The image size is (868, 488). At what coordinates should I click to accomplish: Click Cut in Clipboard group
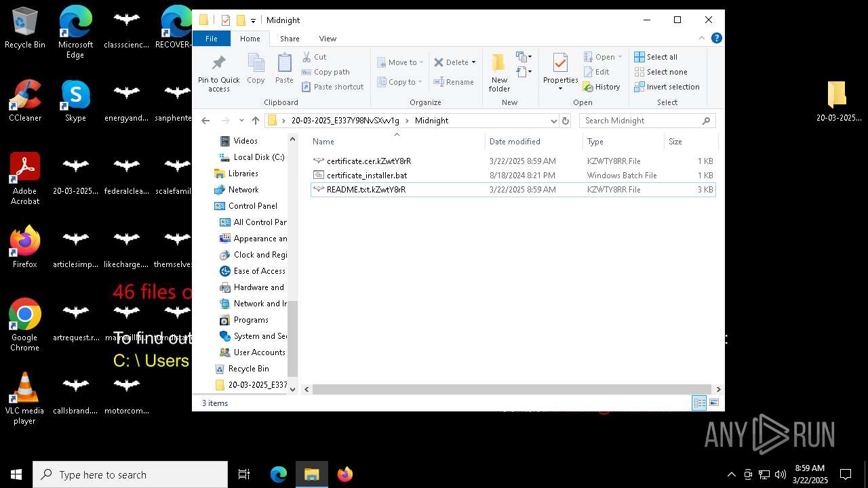pos(314,57)
